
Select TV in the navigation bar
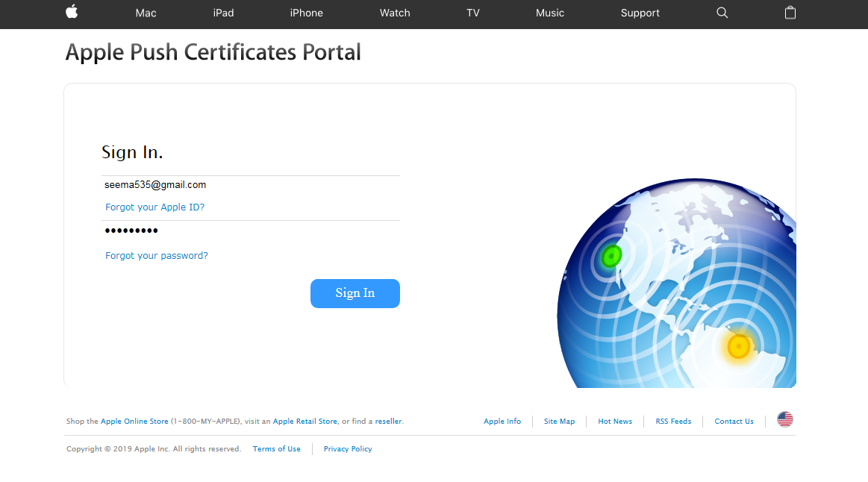coord(472,13)
